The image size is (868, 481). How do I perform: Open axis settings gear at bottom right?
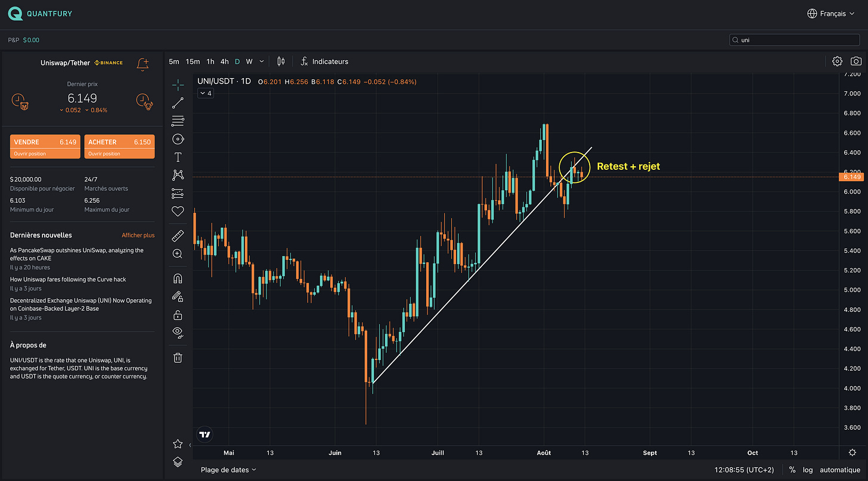(x=852, y=453)
